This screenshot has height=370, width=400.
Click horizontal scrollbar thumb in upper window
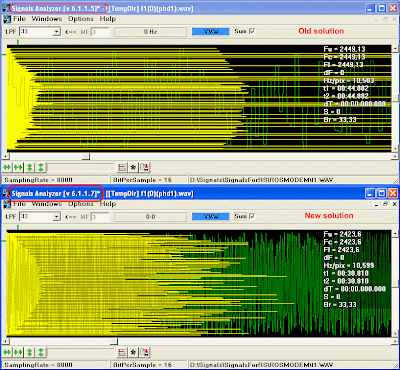86,156
